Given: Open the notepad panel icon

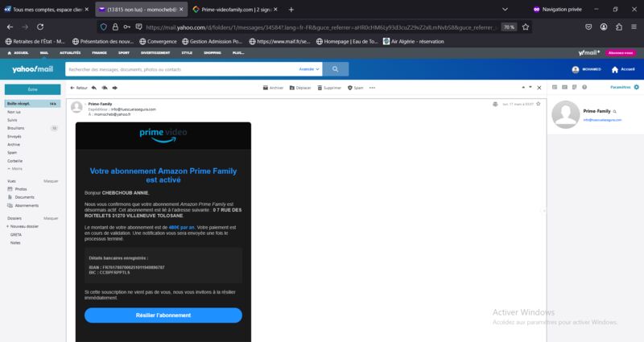Looking at the screenshot, I should coord(575,87).
